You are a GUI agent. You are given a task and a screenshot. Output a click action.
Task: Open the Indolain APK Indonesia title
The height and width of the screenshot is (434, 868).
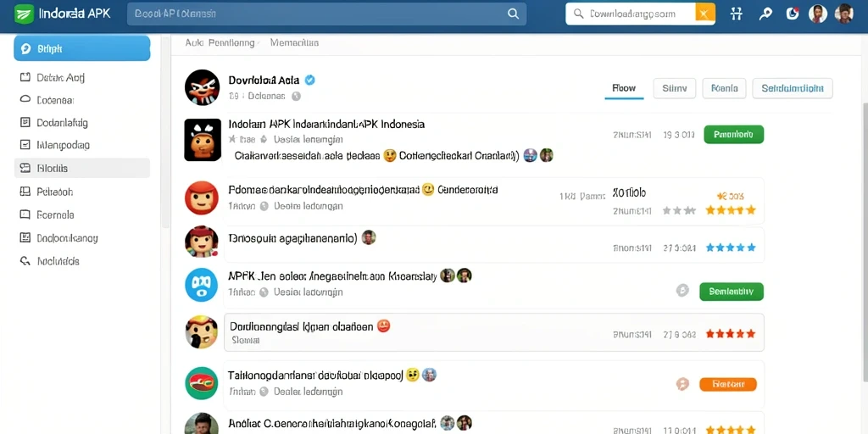click(326, 124)
